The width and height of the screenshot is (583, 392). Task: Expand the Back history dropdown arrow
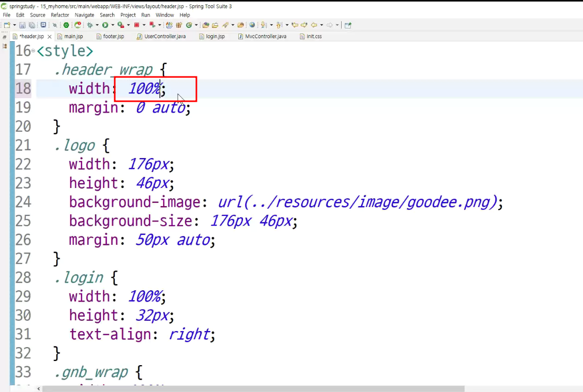pyautogui.click(x=321, y=25)
